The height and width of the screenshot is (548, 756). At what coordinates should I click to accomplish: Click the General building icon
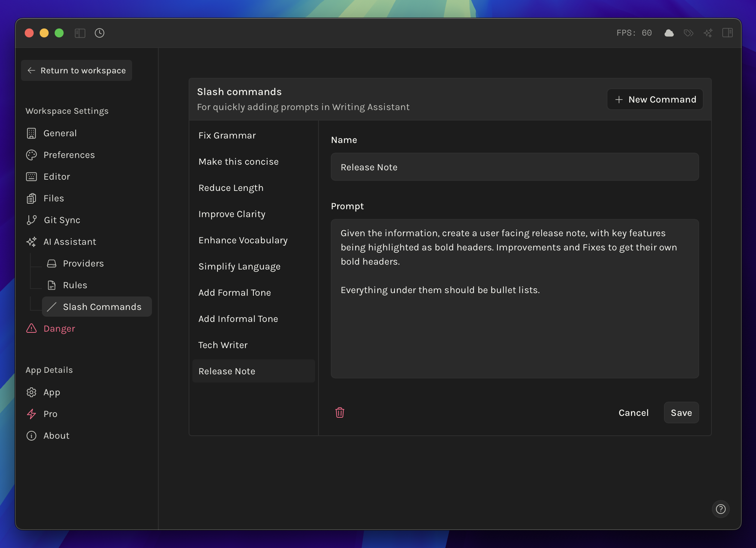pos(31,133)
